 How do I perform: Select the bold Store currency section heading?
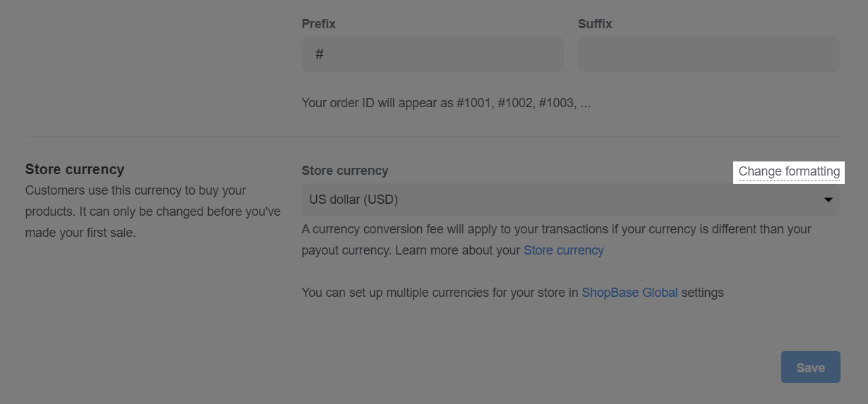[x=75, y=169]
